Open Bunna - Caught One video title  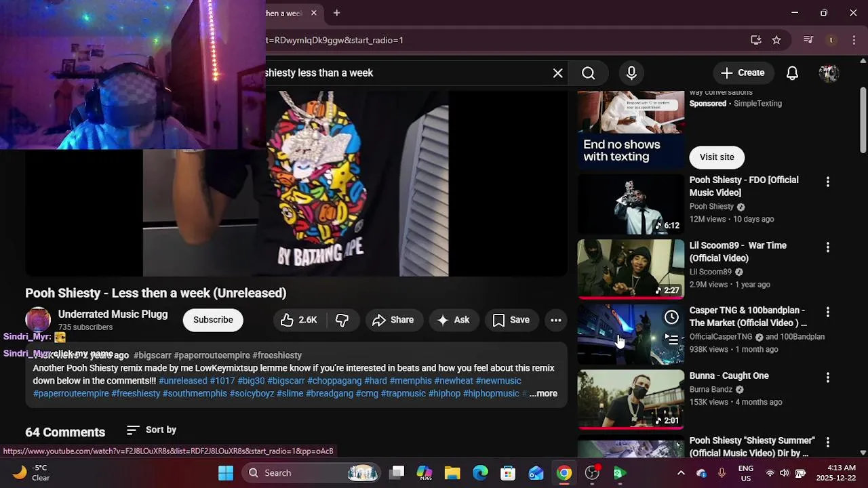pyautogui.click(x=729, y=376)
